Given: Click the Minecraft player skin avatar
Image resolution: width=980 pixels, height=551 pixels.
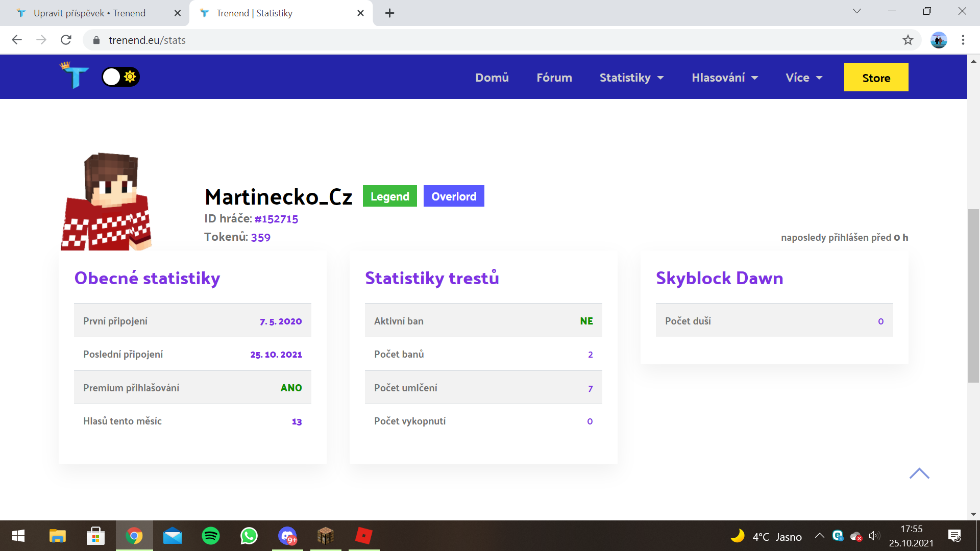Looking at the screenshot, I should [x=107, y=202].
